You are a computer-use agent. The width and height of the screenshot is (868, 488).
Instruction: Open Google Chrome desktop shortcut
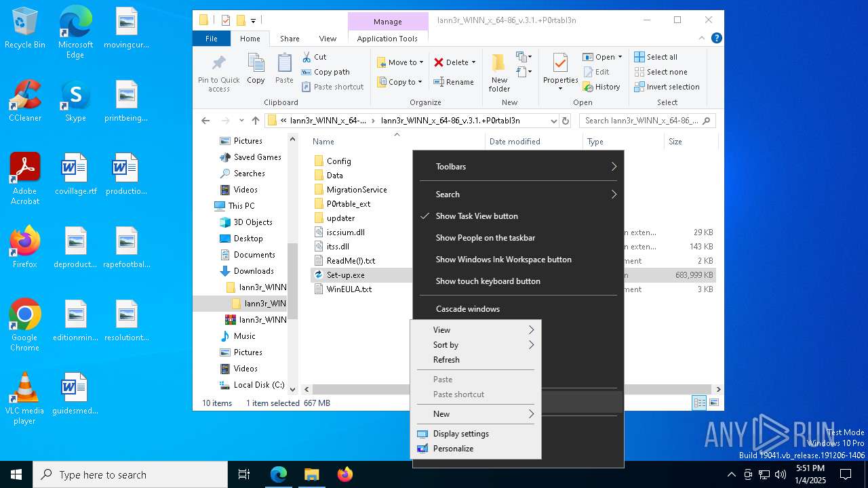pos(24,325)
